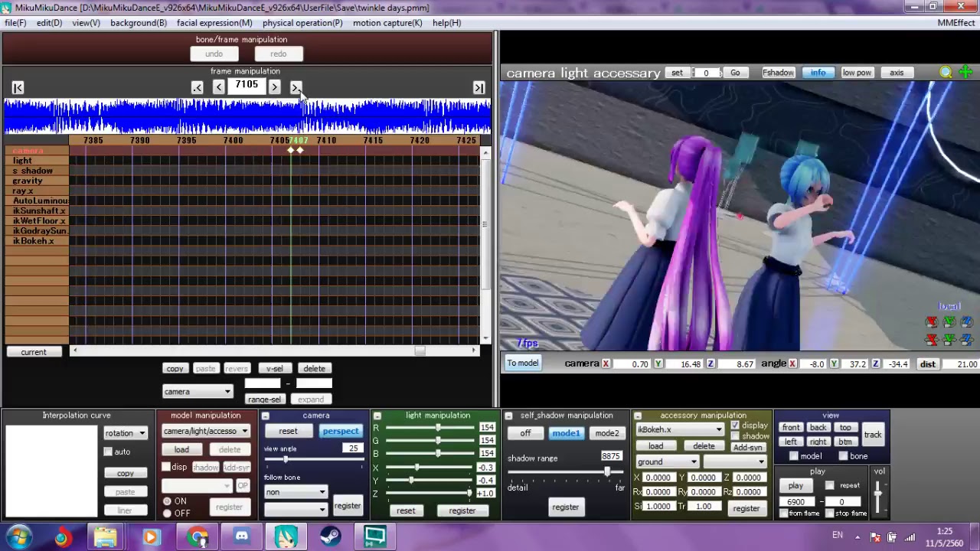Toggle the model disp checkbox
The width and height of the screenshot is (980, 551).
[x=166, y=467]
